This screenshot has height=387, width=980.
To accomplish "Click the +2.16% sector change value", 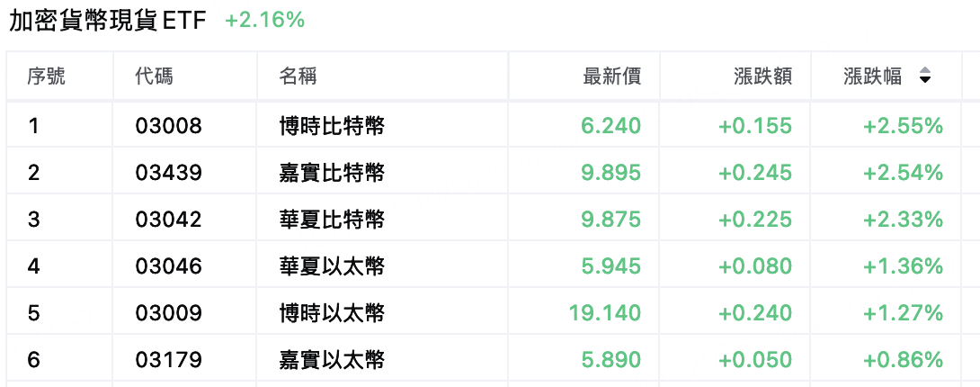I will (265, 20).
